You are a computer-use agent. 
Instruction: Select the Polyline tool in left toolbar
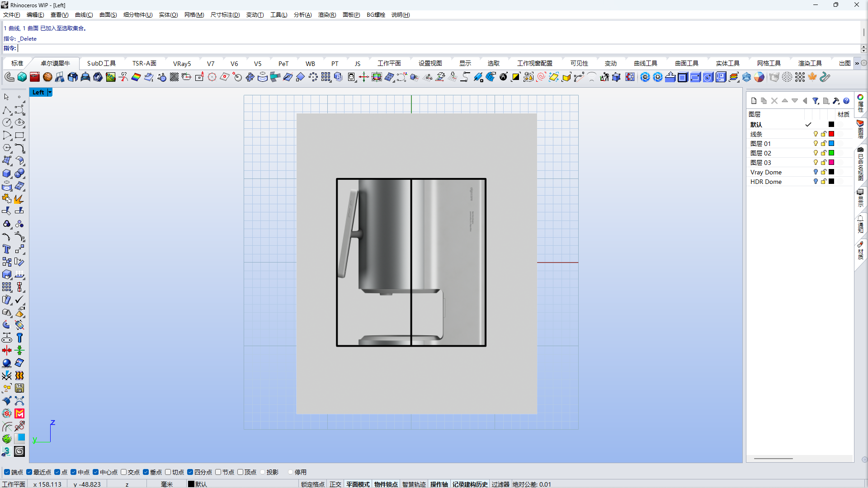[7, 110]
